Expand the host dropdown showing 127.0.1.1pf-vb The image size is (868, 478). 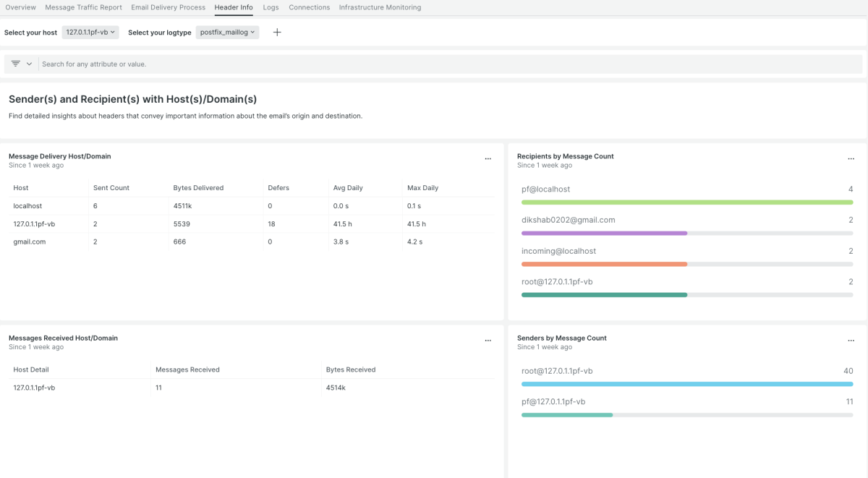coord(90,33)
